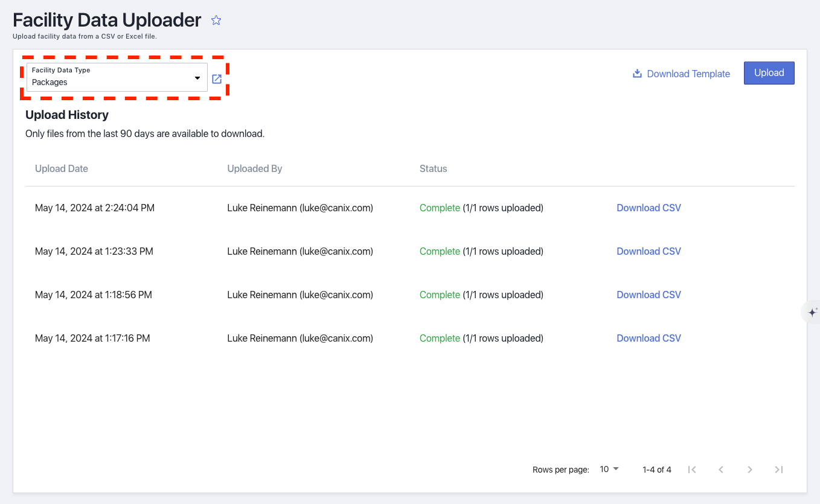Click Download Template link
This screenshot has height=504, width=820.
pyautogui.click(x=688, y=74)
